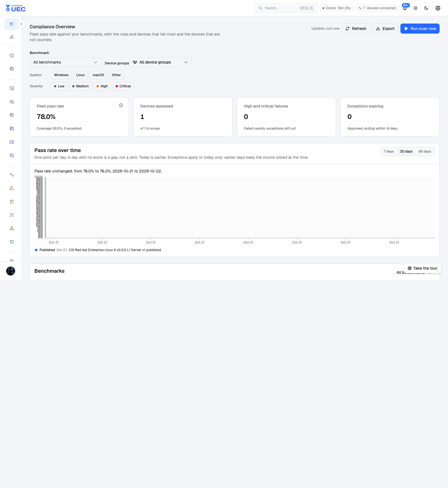Click the Compliance Overview heading
This screenshot has width=448, height=488.
[52, 27]
